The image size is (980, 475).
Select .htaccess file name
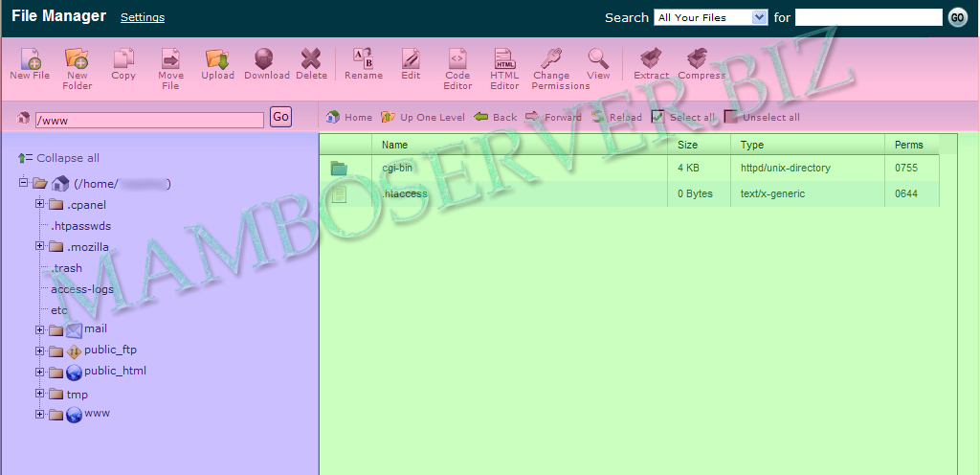point(405,193)
